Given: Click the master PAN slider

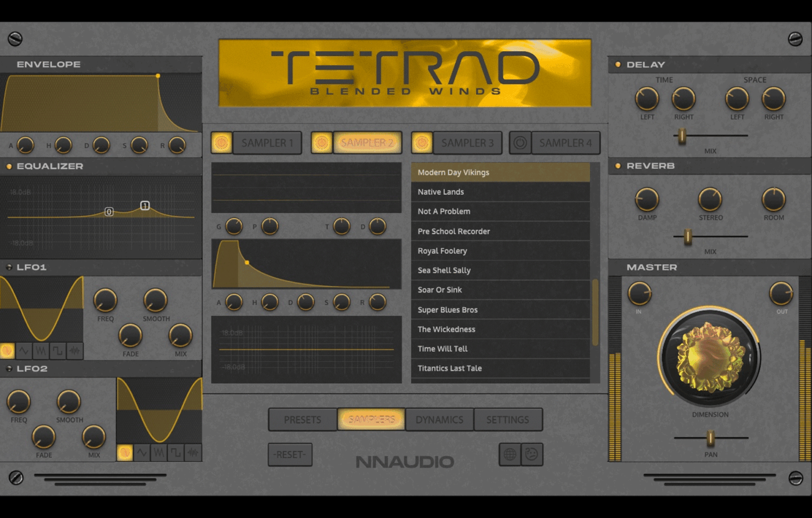Looking at the screenshot, I should click(710, 439).
